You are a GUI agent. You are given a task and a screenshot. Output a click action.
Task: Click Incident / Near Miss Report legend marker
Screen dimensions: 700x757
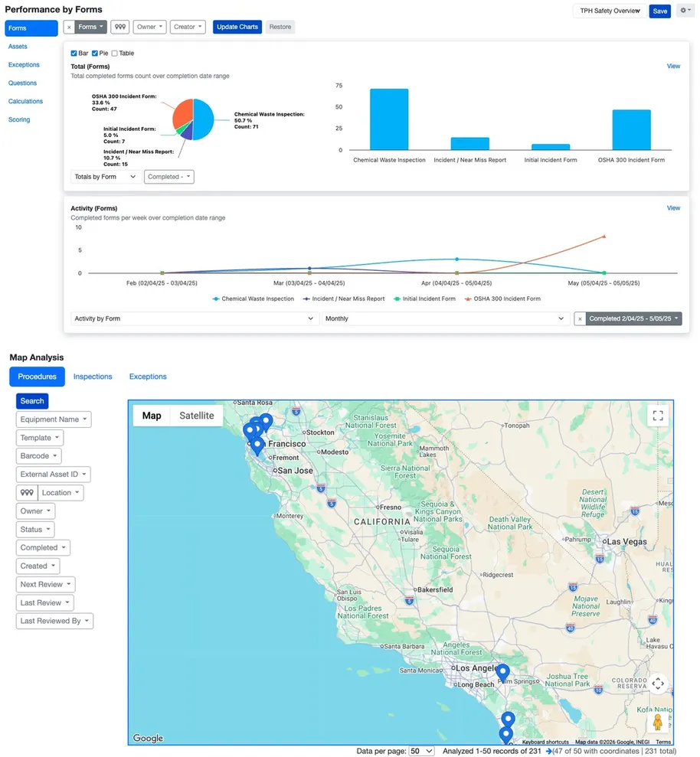(306, 299)
